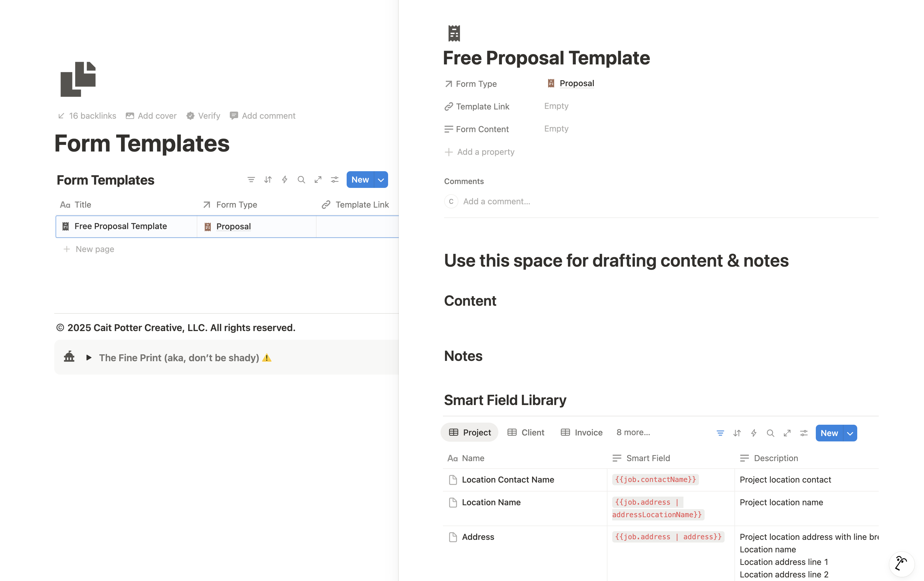Click the Form Templates page icon

tap(78, 79)
